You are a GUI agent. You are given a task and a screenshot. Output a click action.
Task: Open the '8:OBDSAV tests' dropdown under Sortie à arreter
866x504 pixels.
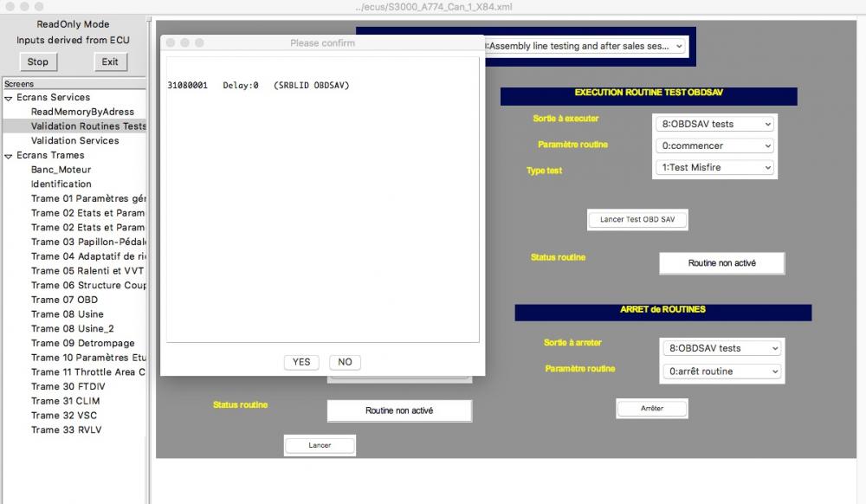[x=722, y=348]
